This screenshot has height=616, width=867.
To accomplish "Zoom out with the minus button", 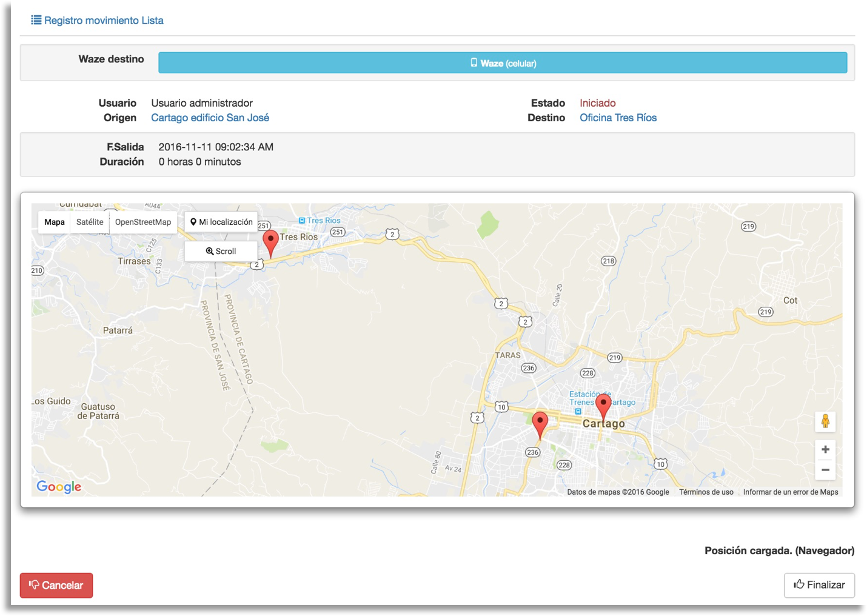I will tap(825, 470).
